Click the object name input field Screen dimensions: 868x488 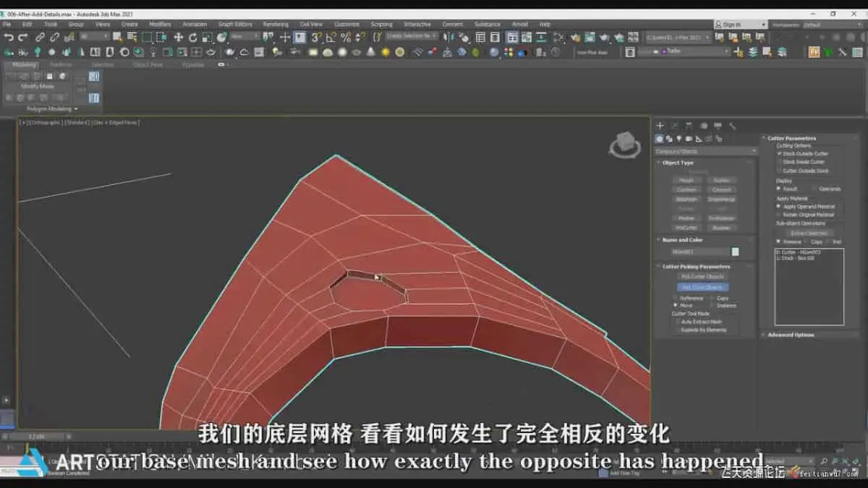[x=701, y=252]
